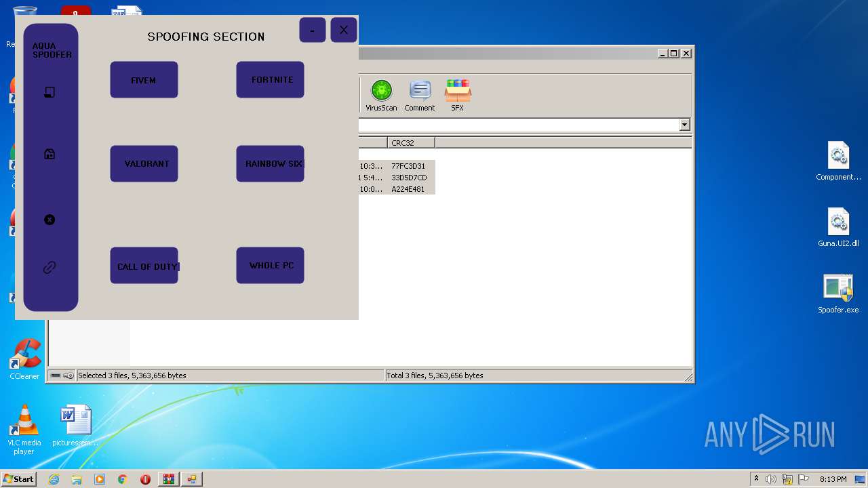Select the file row with CRC A224E481
Screen dimensions: 868x488
(397, 189)
